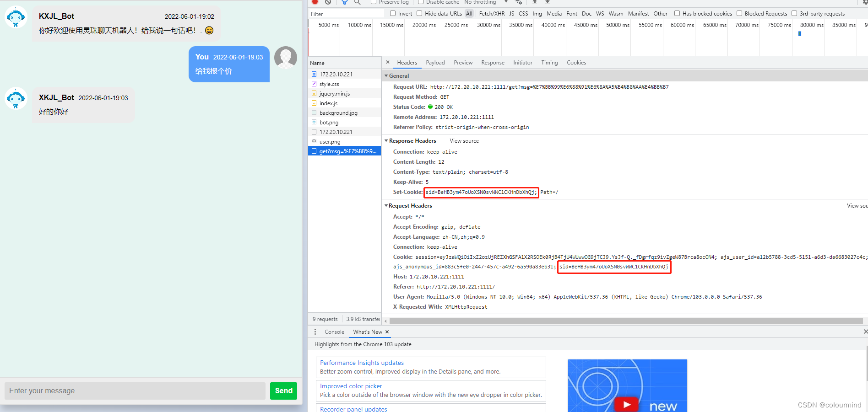Viewport: 868px width, 412px height.
Task: Open the Cookies tab
Action: 576,63
